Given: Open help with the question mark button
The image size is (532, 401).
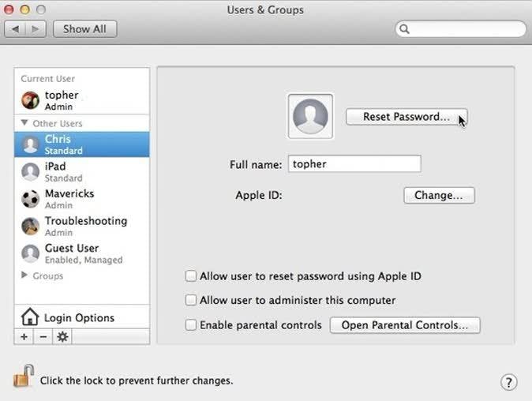Looking at the screenshot, I should (x=509, y=382).
